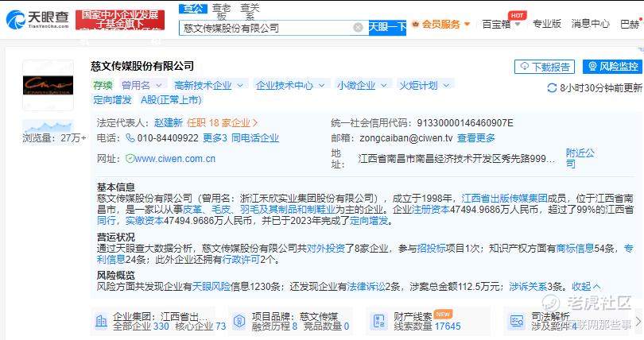Open the 涉诉关系 link

pyautogui.click(x=528, y=287)
